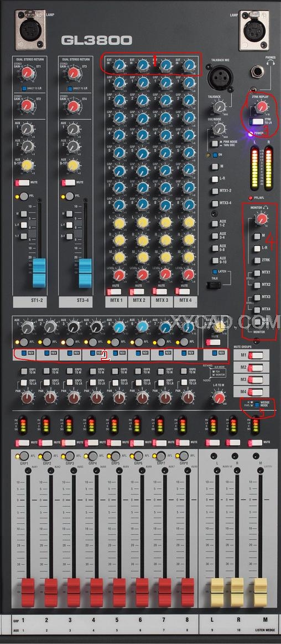Toggle ST1-2 Direct to LR switch
The height and width of the screenshot is (644, 281).
(x=24, y=89)
